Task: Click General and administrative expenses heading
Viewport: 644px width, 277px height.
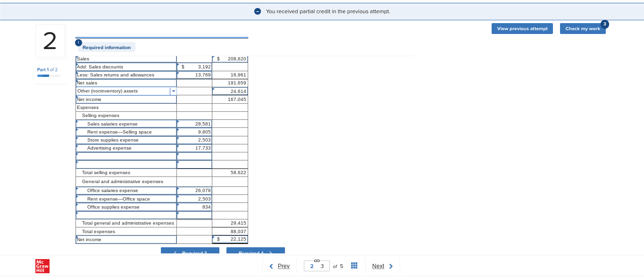Action: [123, 182]
